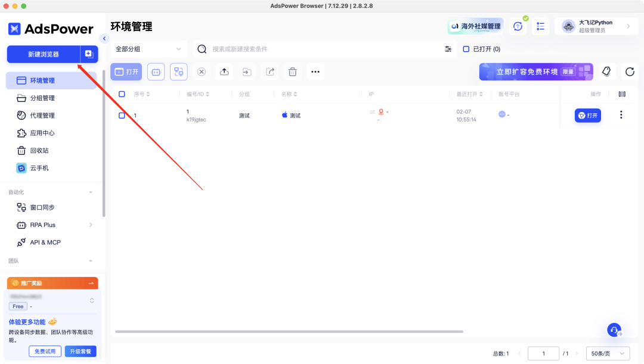Click the tag icon beside the banner
Viewport: 644px width, 364px height.
(x=606, y=72)
